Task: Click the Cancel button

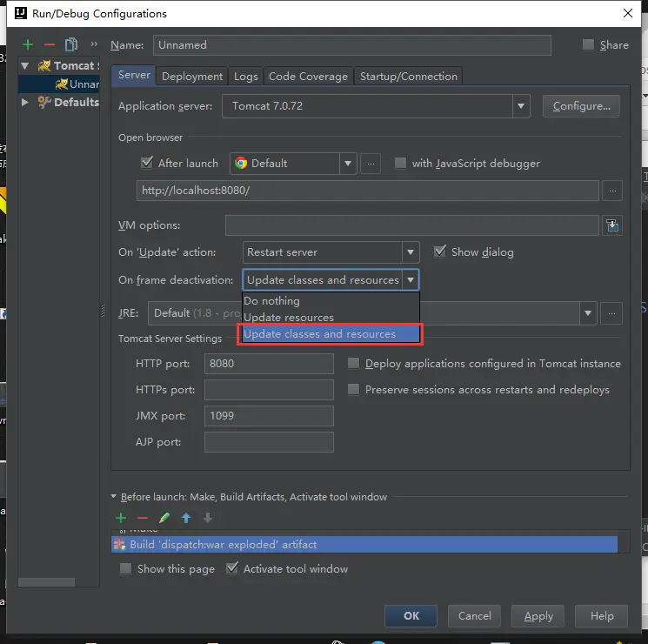Action: (x=474, y=616)
